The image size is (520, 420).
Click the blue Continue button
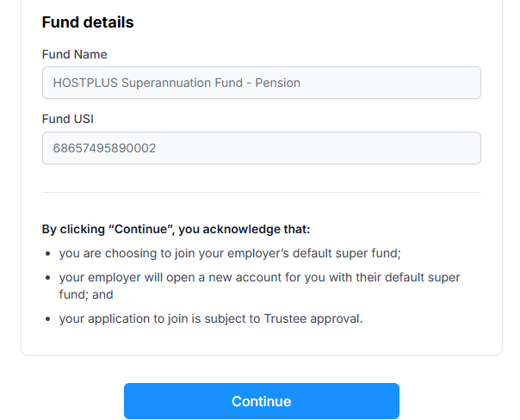click(261, 401)
